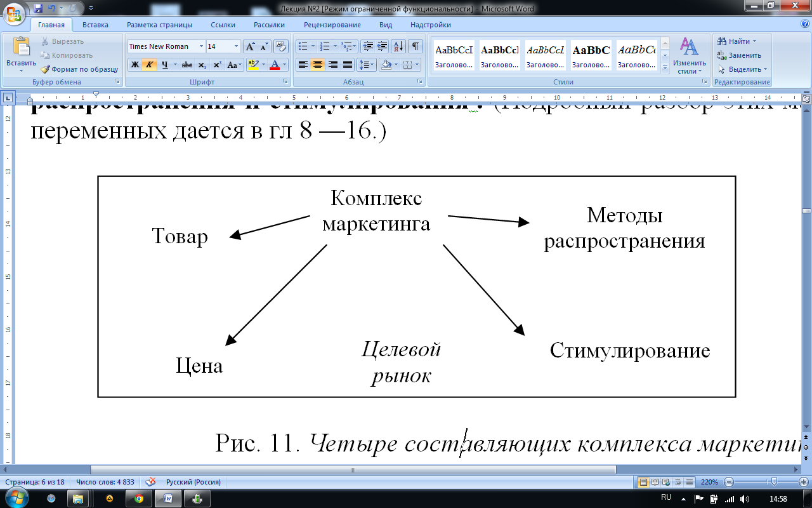Viewport: 812px width, 508px height.
Task: Decrease paragraph indent
Action: [x=368, y=46]
